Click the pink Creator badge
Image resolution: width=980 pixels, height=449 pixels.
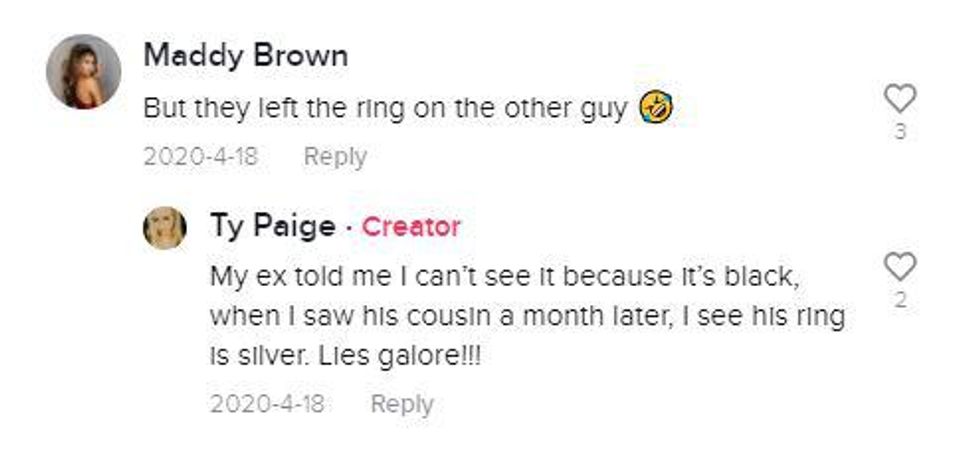tap(411, 227)
